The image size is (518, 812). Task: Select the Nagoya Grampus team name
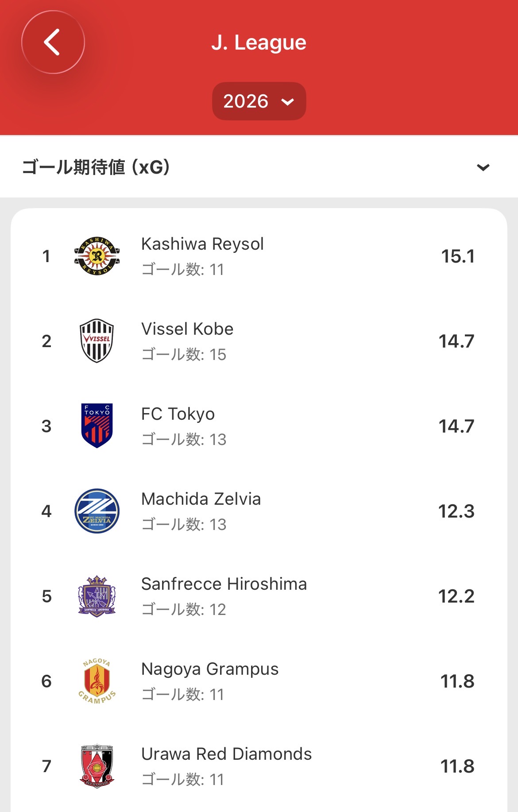pos(210,669)
